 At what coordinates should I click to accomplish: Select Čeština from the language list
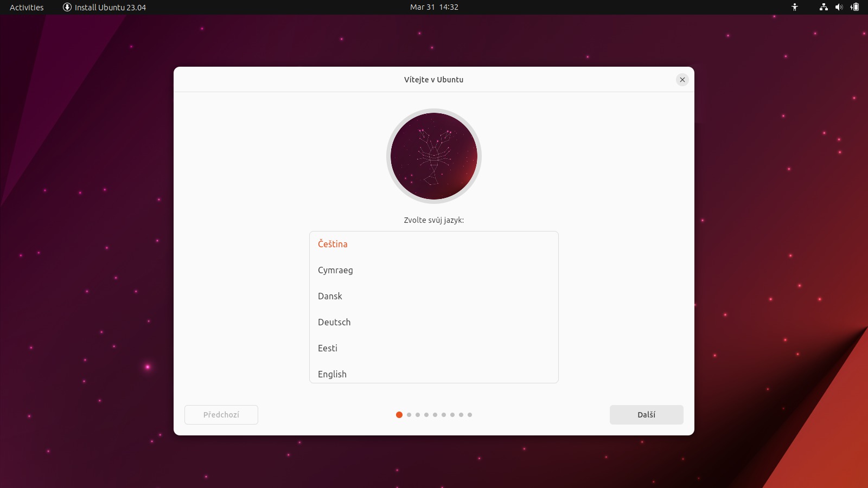(333, 244)
